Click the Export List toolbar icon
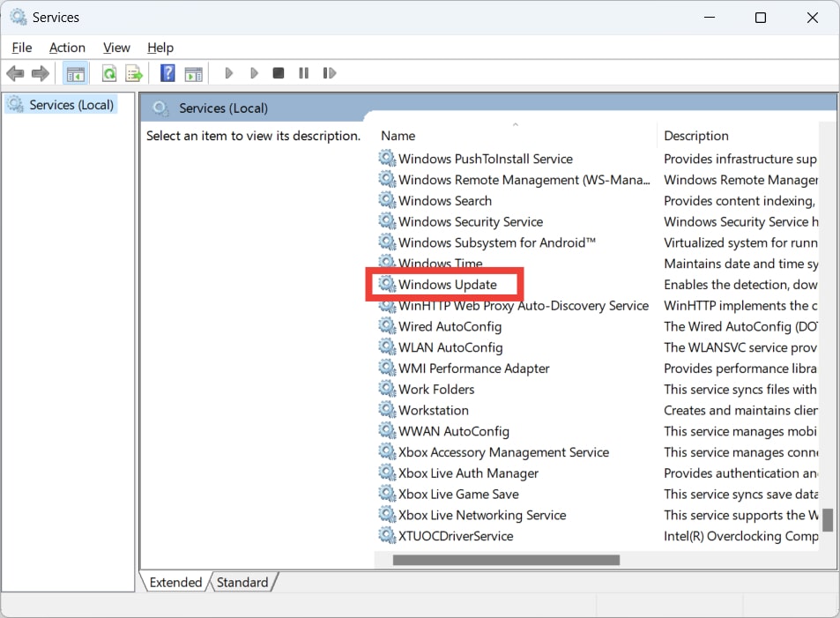Image resolution: width=840 pixels, height=618 pixels. (x=134, y=73)
